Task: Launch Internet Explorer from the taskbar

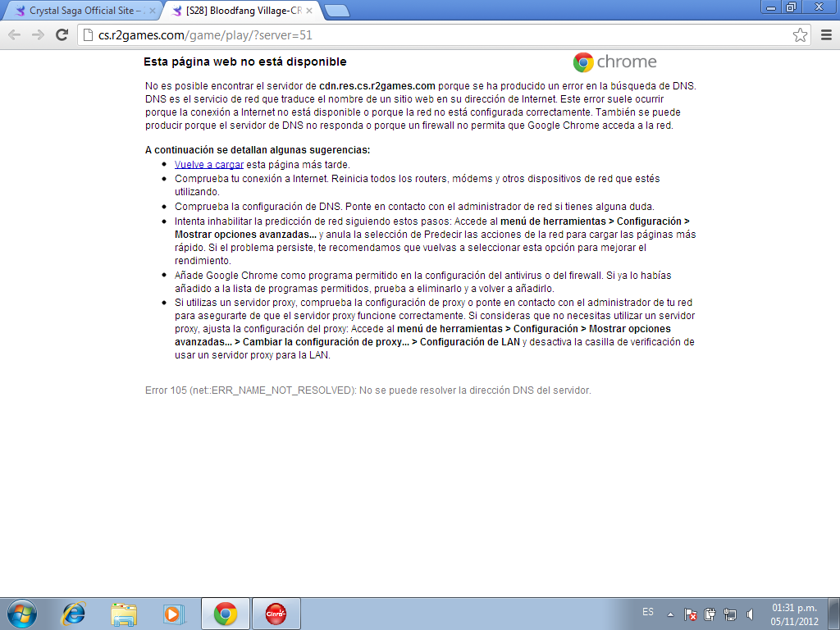Action: [x=74, y=613]
